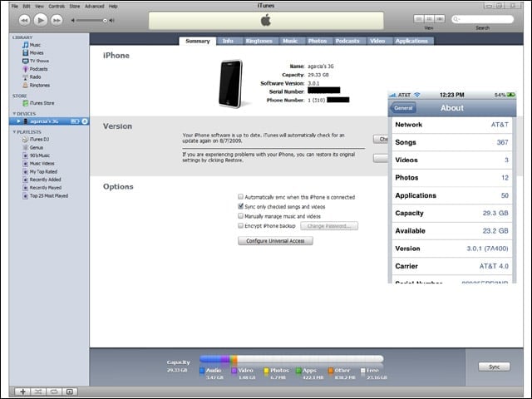Open the File menu
532x399 pixels.
(15, 6)
